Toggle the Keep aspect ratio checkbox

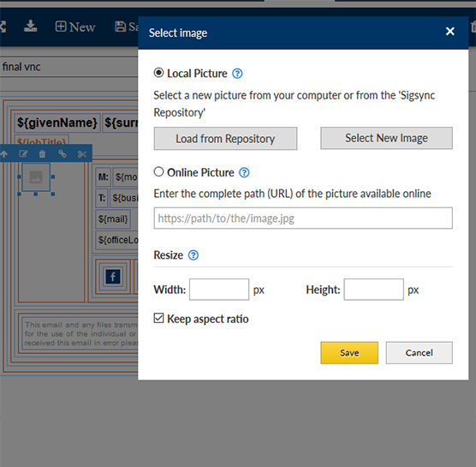tap(158, 319)
